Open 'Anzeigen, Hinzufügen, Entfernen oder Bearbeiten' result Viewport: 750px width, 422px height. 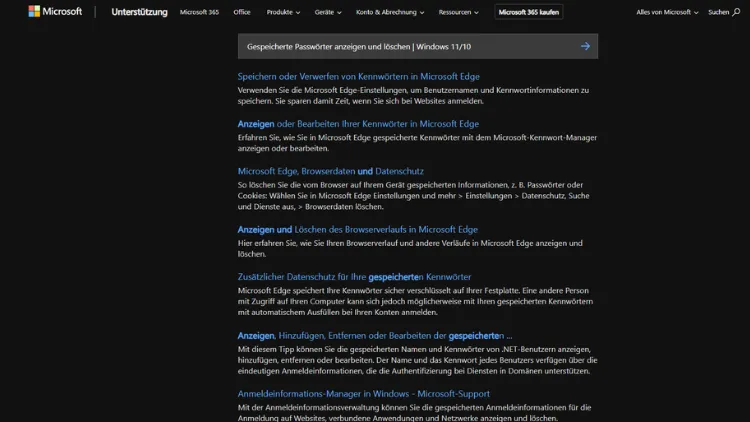coord(375,336)
